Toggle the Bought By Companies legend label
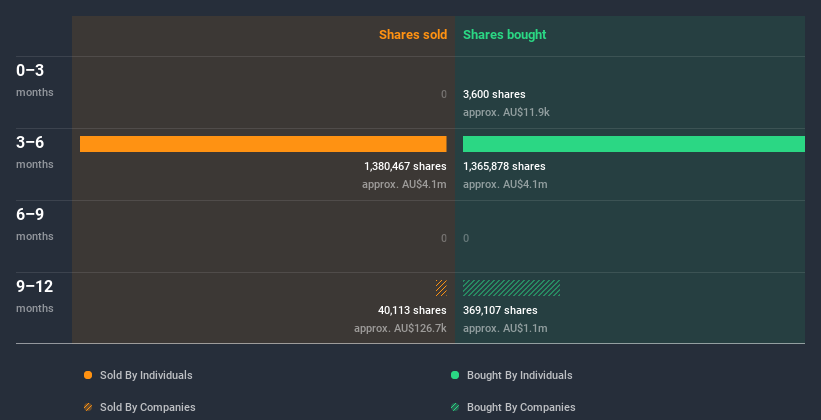Viewport: 821px width, 420px height. (521, 407)
